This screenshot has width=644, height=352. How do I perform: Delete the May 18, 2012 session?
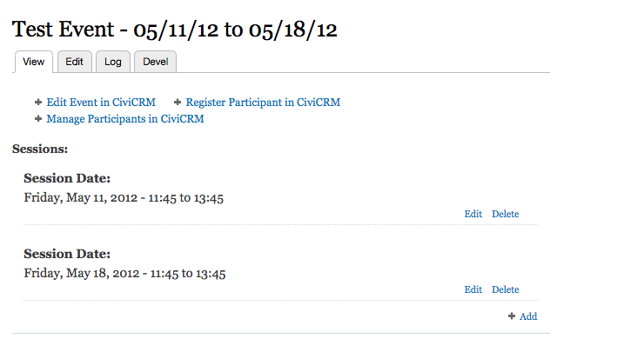click(x=505, y=289)
